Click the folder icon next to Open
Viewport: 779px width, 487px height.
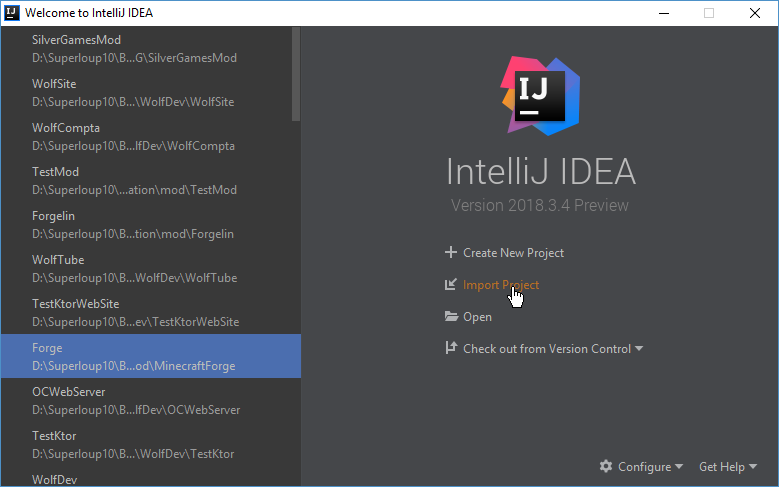pyautogui.click(x=451, y=317)
